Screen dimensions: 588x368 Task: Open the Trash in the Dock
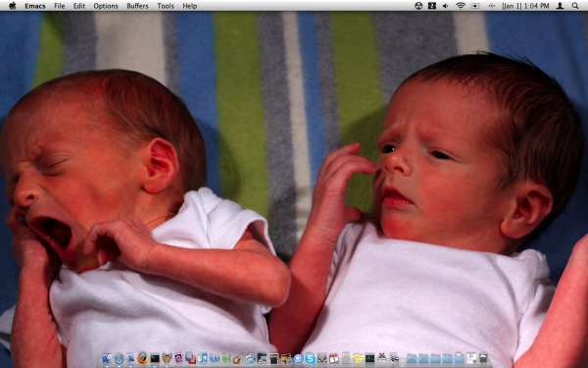[x=483, y=358]
